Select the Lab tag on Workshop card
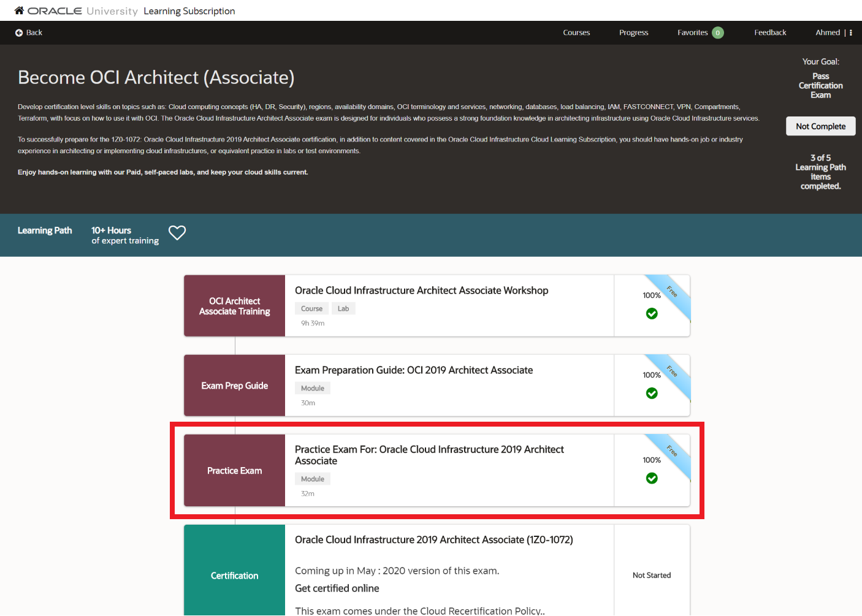Viewport: 862px width, 616px height. [x=343, y=309]
